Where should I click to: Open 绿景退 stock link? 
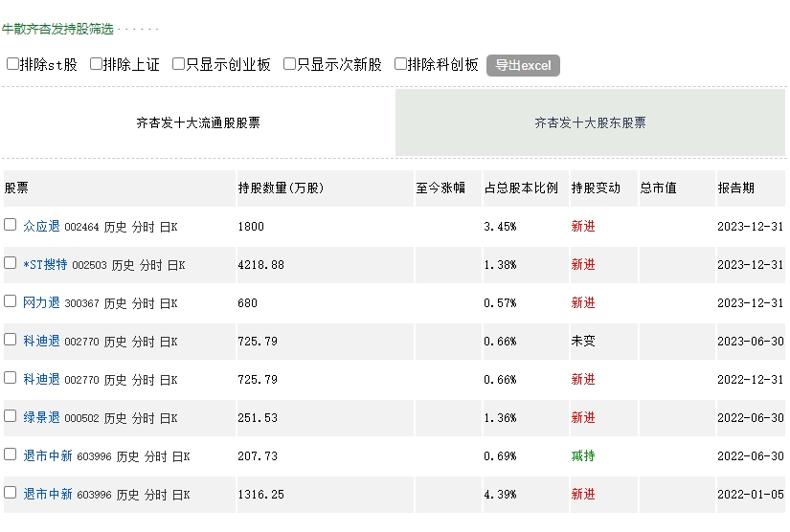click(x=41, y=417)
